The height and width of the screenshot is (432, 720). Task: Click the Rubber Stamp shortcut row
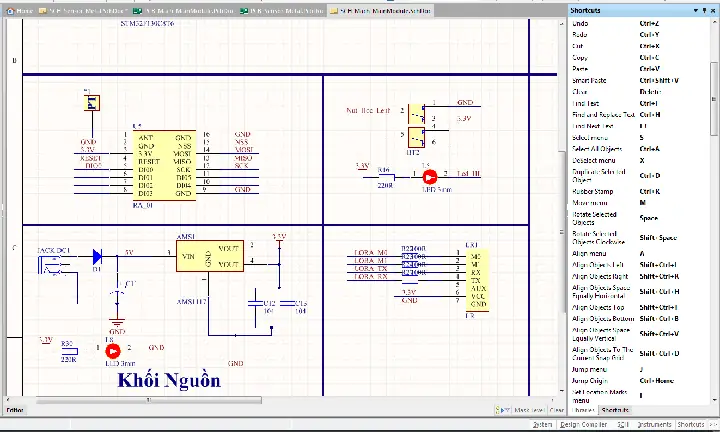click(638, 191)
